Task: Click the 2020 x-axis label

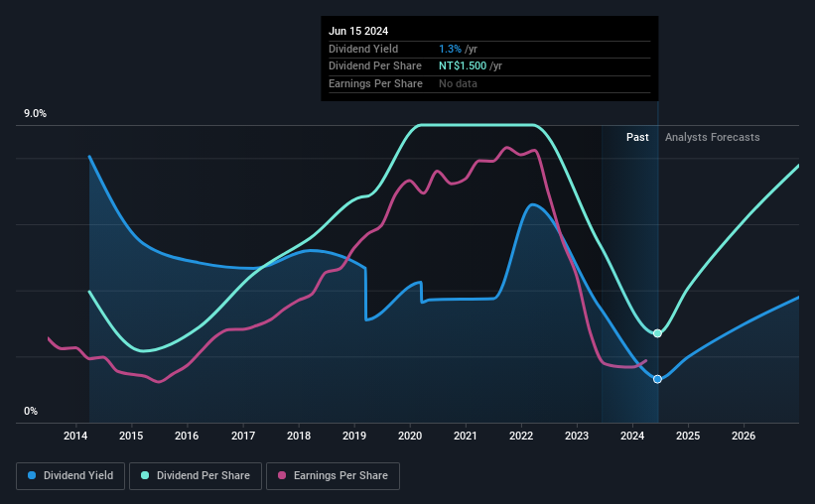Action: (410, 436)
